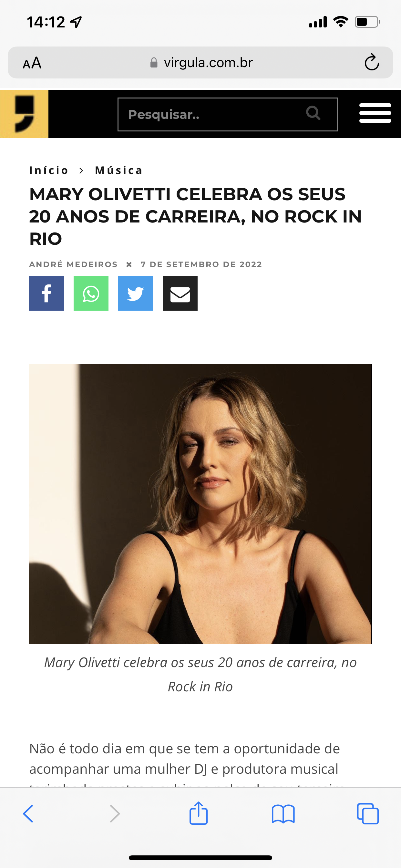This screenshot has height=868, width=401.
Task: Focus the Pesquisar search field
Action: pos(227,114)
